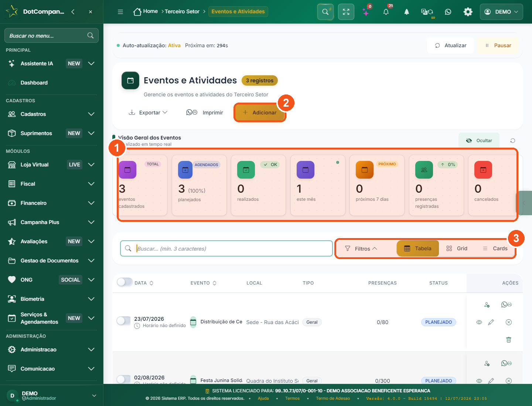
Task: Click the Adicionar button
Action: click(x=260, y=113)
